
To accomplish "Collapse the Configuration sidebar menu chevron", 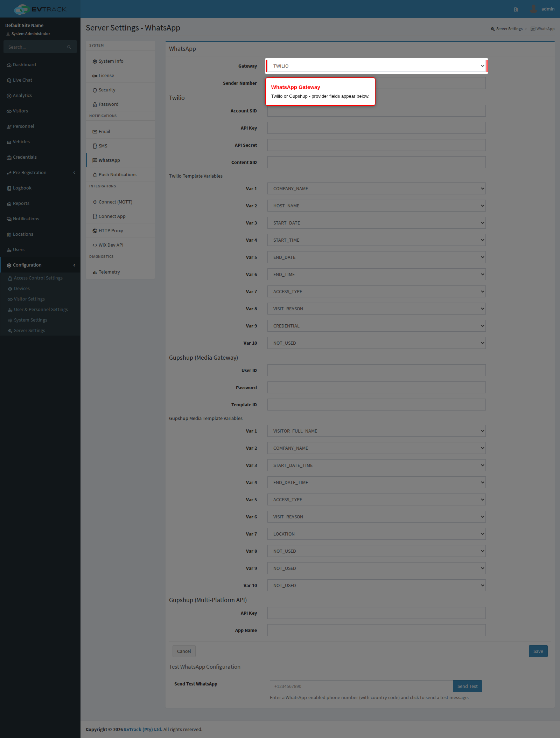I will click(74, 265).
